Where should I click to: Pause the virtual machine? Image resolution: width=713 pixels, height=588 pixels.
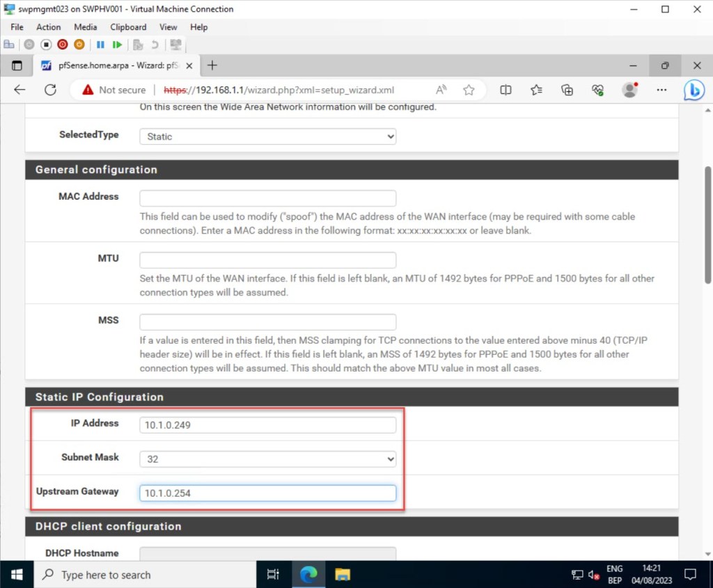(100, 45)
